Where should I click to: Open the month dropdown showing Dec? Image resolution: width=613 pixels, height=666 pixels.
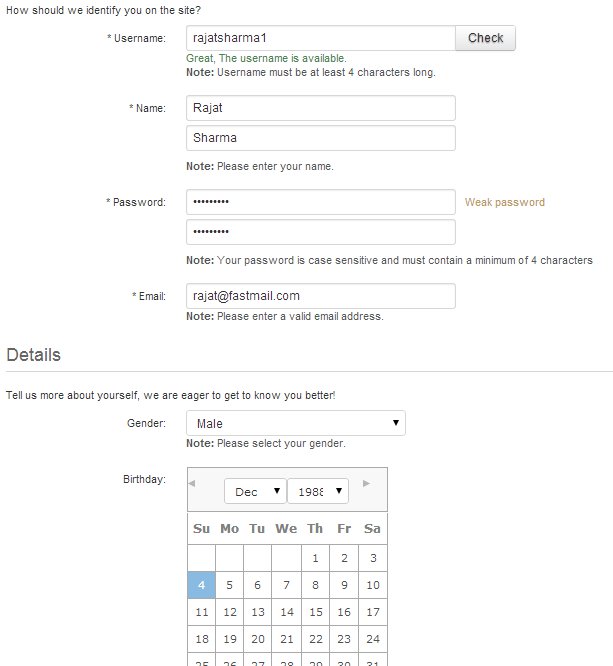pos(255,492)
